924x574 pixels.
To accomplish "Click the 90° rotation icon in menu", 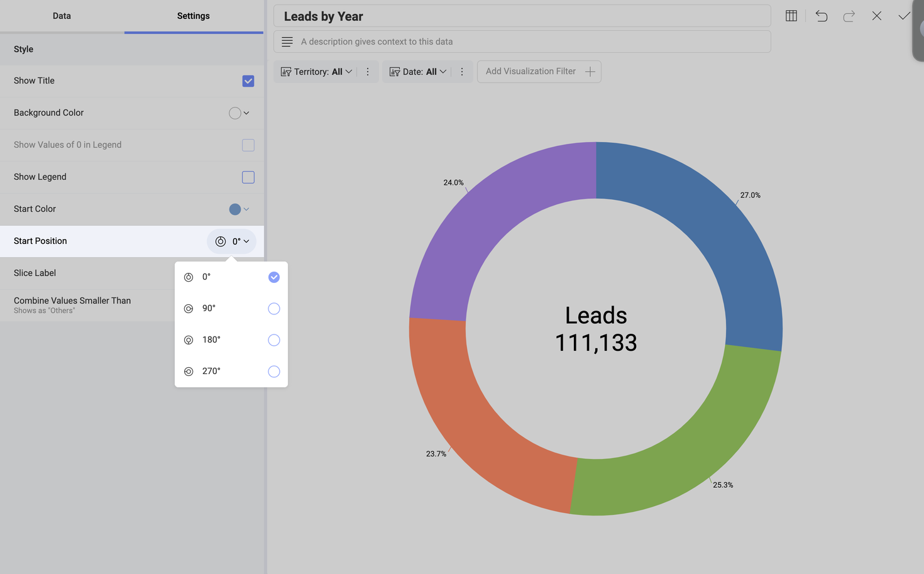I will click(x=189, y=309).
